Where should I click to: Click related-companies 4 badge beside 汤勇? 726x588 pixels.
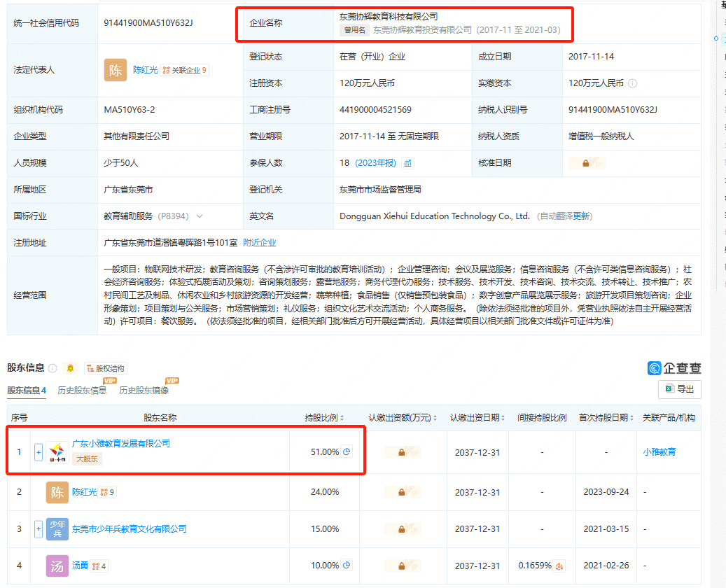(x=99, y=566)
